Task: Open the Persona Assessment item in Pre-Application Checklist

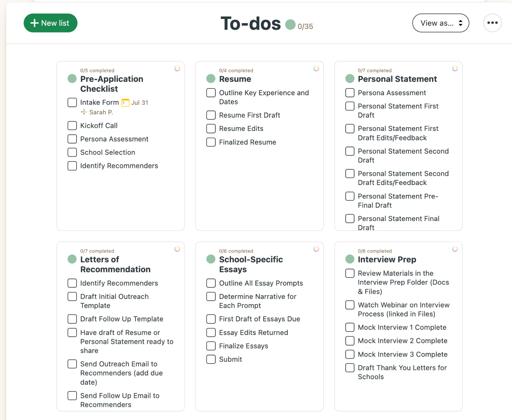Action: 114,139
